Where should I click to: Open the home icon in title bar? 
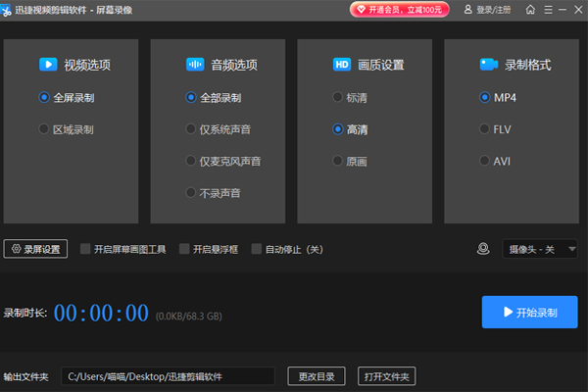(530, 10)
